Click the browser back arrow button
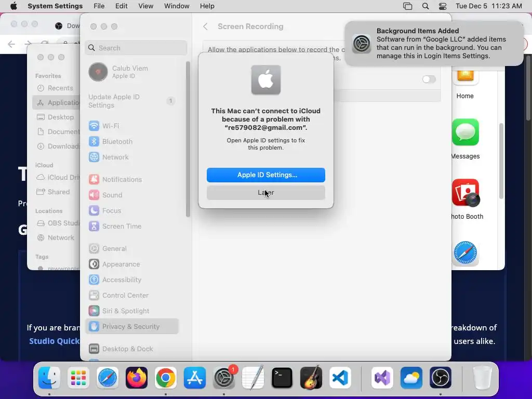The height and width of the screenshot is (399, 532). click(11, 44)
